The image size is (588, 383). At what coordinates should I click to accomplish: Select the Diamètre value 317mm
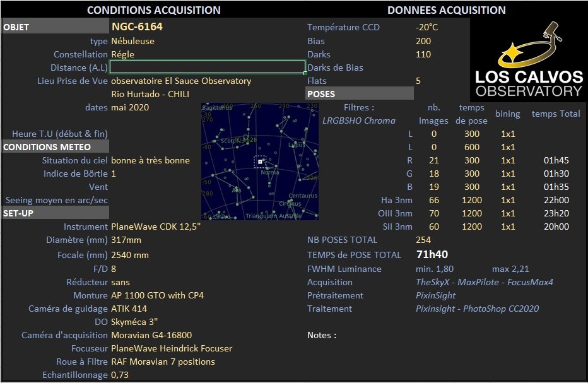126,240
